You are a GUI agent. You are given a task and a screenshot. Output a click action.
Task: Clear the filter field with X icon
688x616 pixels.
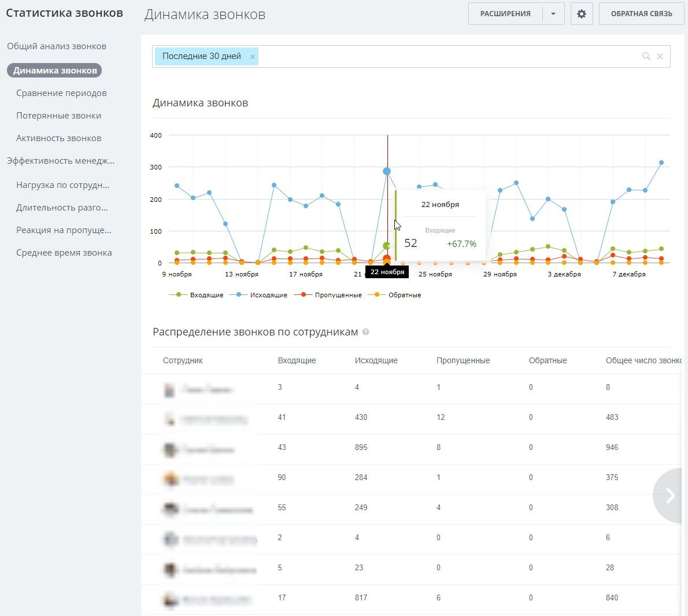tap(660, 56)
